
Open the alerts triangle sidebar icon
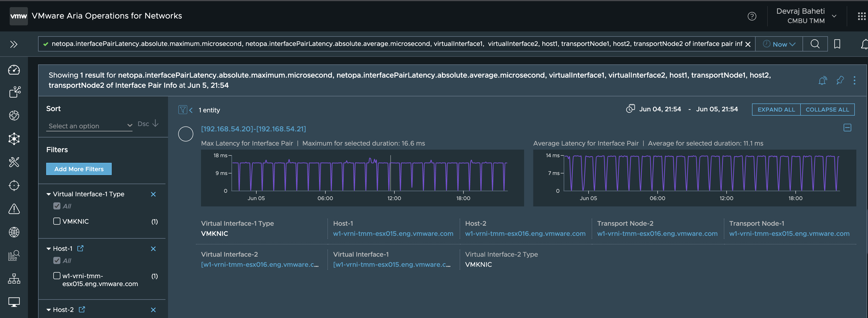(x=14, y=209)
